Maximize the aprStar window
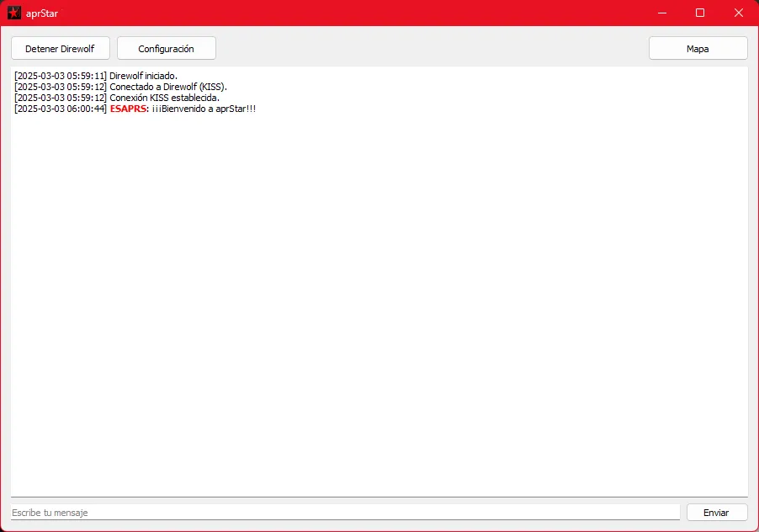This screenshot has width=759, height=532. (x=700, y=13)
